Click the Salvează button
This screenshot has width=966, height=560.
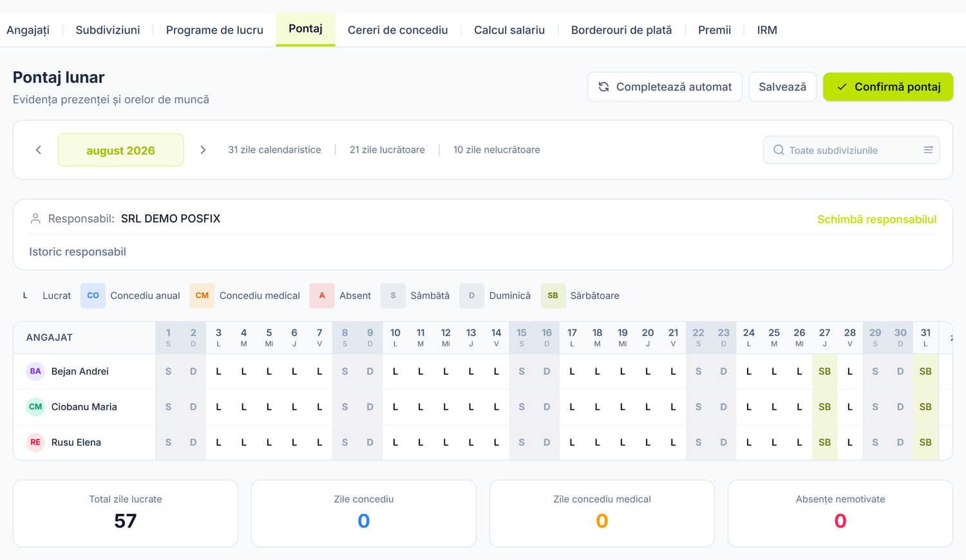point(782,87)
